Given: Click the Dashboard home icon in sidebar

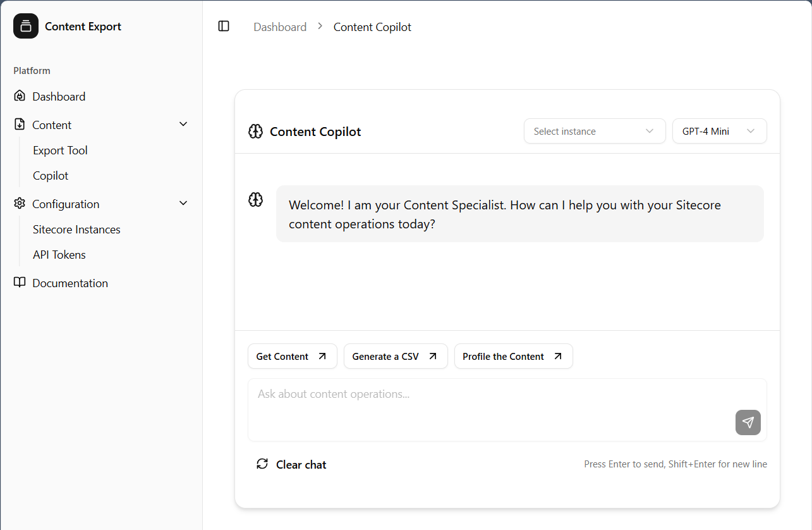Looking at the screenshot, I should 20,96.
